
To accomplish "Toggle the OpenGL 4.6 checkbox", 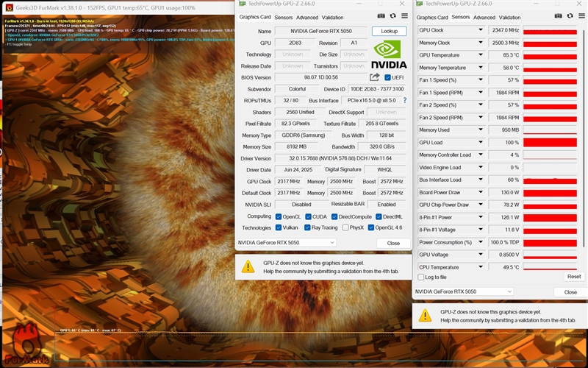I will click(x=371, y=227).
